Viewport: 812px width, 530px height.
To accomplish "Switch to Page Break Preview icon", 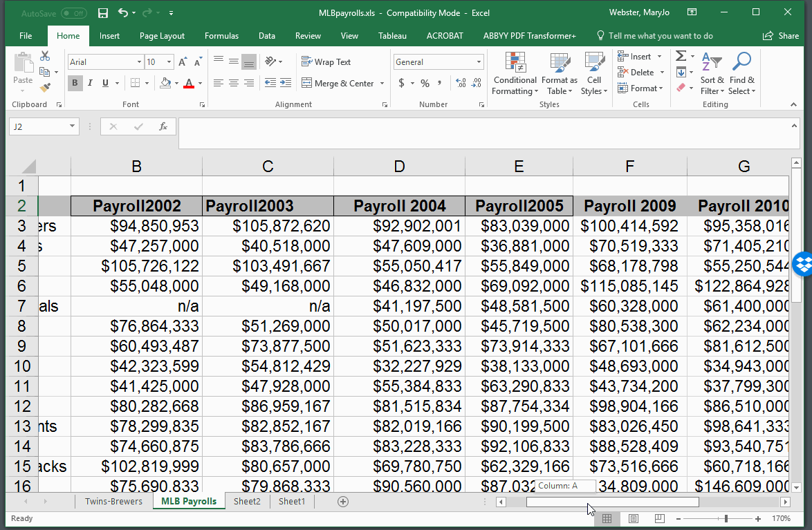I will click(x=659, y=519).
